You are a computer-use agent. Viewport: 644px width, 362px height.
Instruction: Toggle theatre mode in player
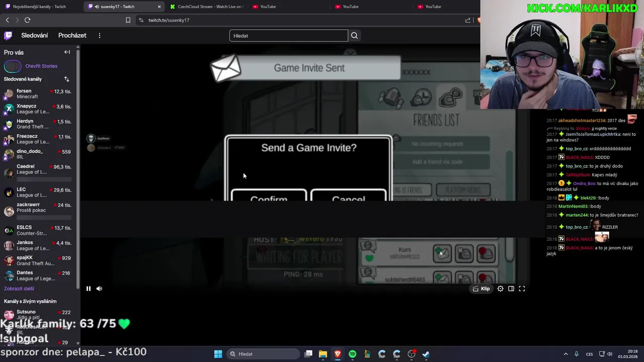[511, 289]
